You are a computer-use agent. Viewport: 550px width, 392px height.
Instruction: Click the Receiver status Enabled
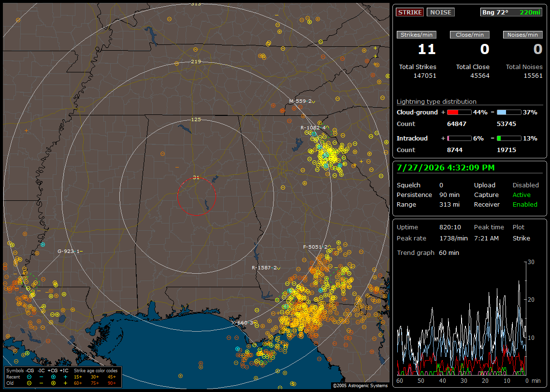525,205
